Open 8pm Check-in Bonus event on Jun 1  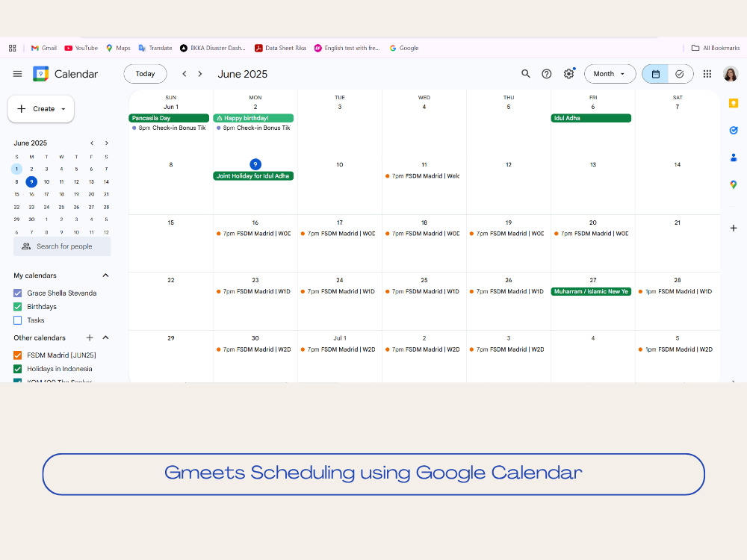[169, 128]
